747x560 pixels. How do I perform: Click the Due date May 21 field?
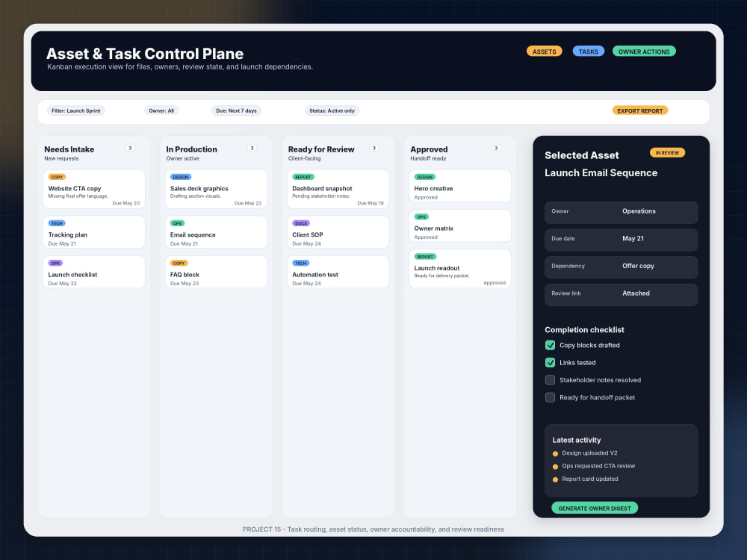click(622, 240)
